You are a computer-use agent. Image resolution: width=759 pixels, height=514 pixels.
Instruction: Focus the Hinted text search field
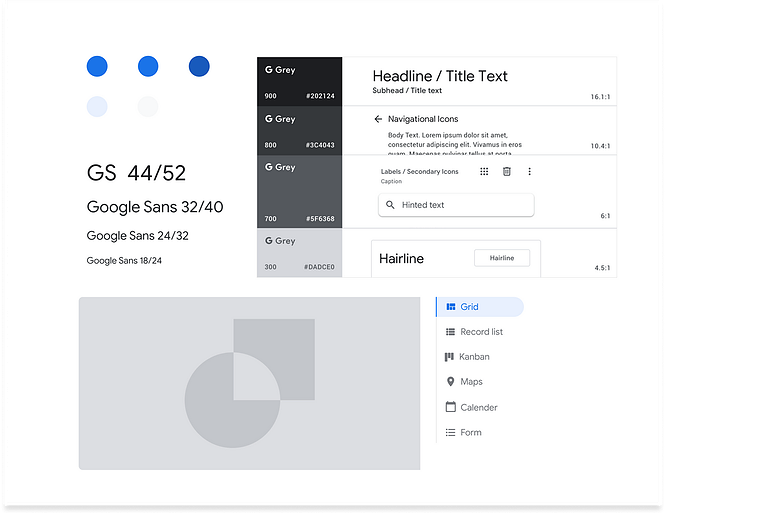pos(456,205)
